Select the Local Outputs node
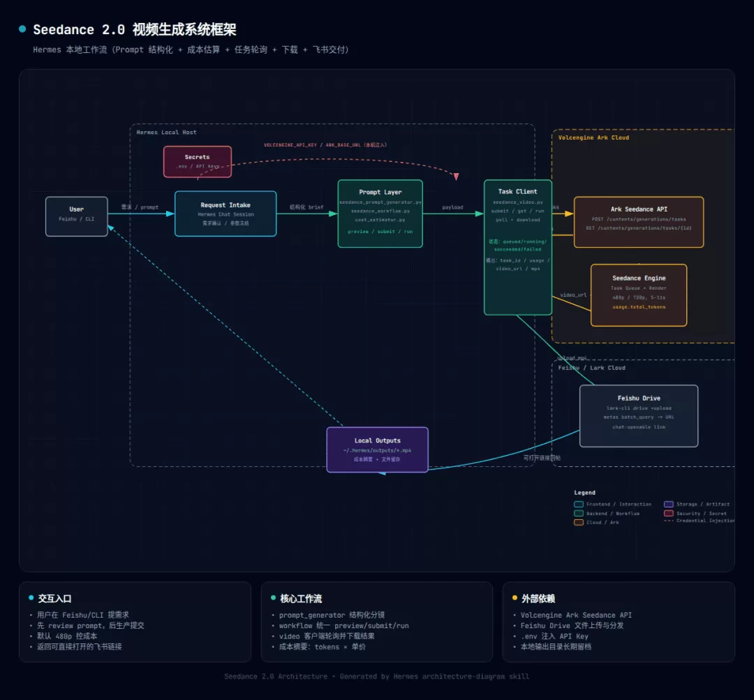This screenshot has height=700, width=754. coord(378,449)
